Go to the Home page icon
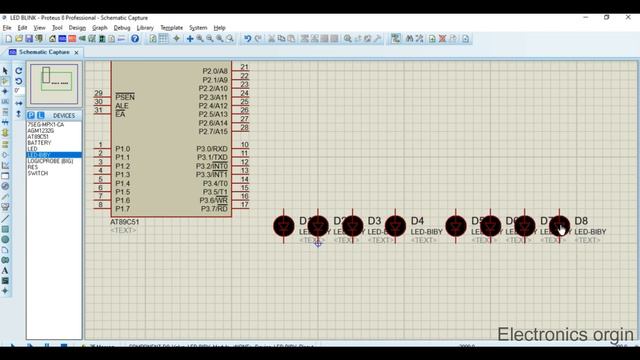The height and width of the screenshot is (360, 640). click(x=53, y=39)
